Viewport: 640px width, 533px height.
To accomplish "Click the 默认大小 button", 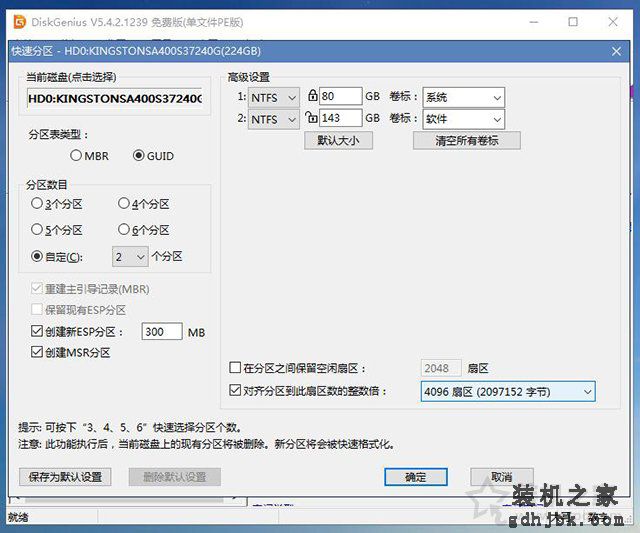I will (338, 140).
